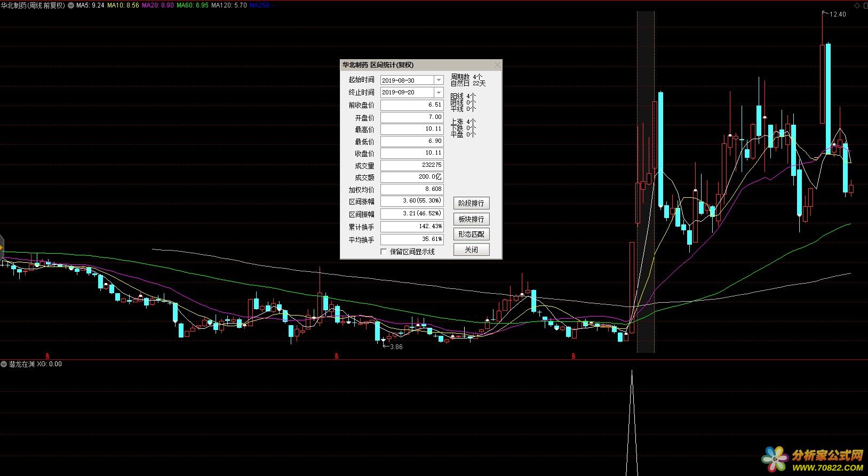868x476 pixels.
Task: Click the 累计换手 field showing 142.43%
Action: (411, 227)
